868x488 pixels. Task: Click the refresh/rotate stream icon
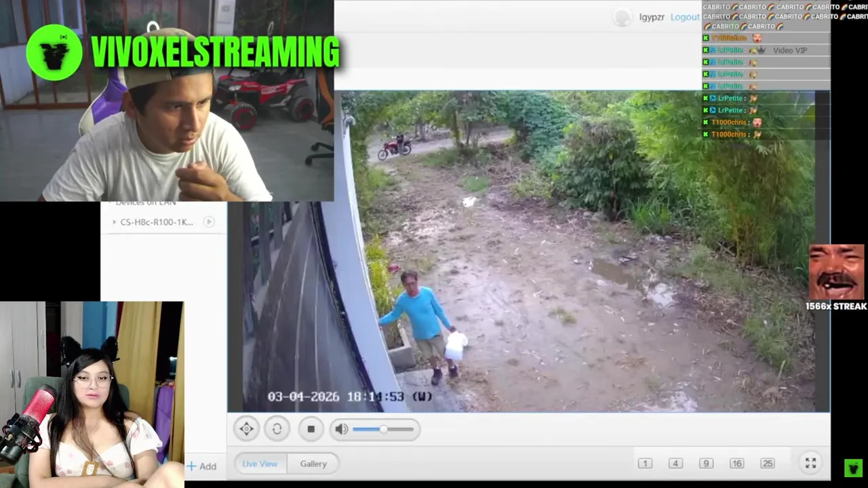pos(277,428)
